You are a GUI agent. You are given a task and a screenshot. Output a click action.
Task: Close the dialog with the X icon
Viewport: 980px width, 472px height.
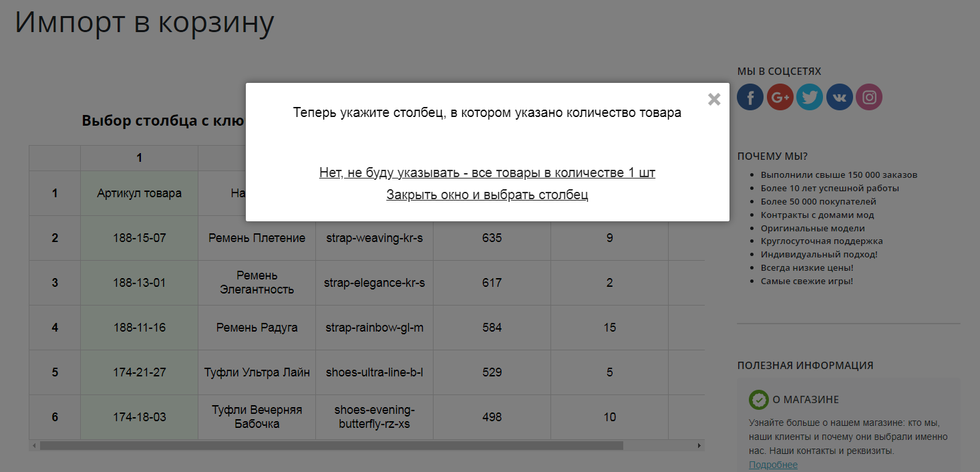point(714,100)
